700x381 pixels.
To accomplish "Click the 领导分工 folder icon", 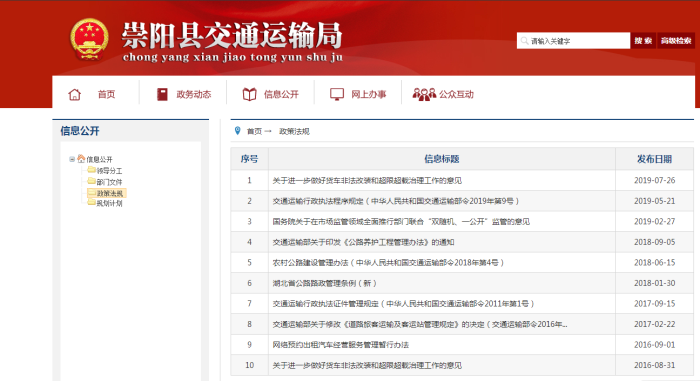I will click(92, 170).
